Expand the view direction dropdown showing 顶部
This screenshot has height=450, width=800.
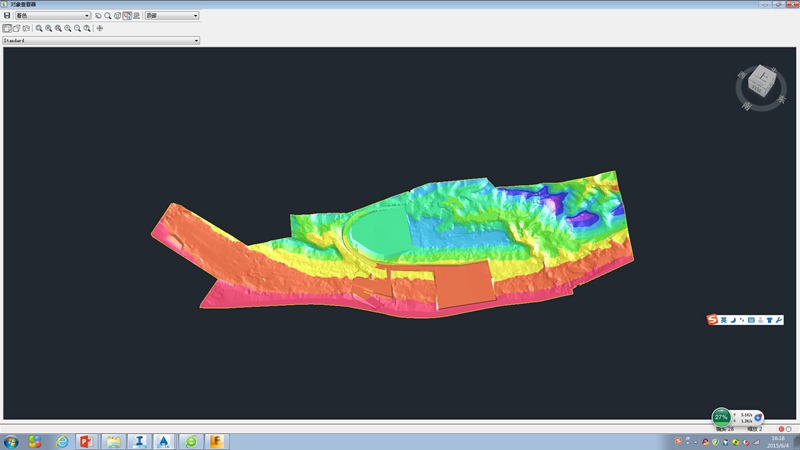pos(171,16)
